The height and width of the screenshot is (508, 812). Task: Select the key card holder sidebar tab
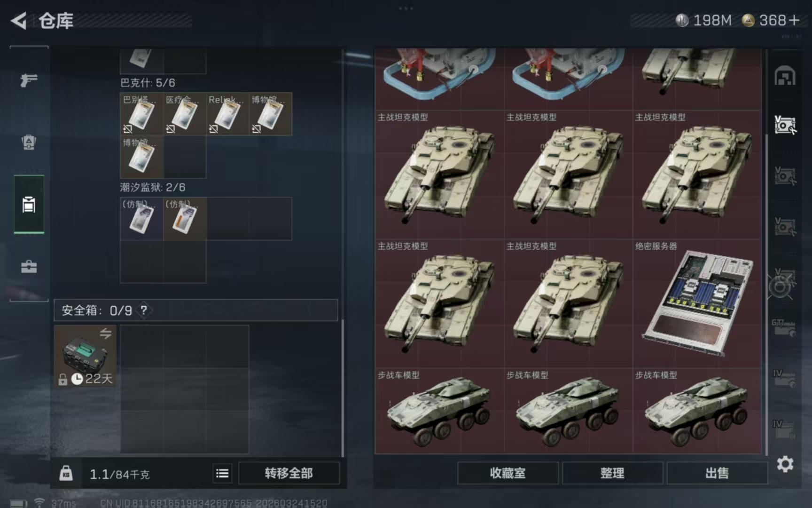[29, 205]
